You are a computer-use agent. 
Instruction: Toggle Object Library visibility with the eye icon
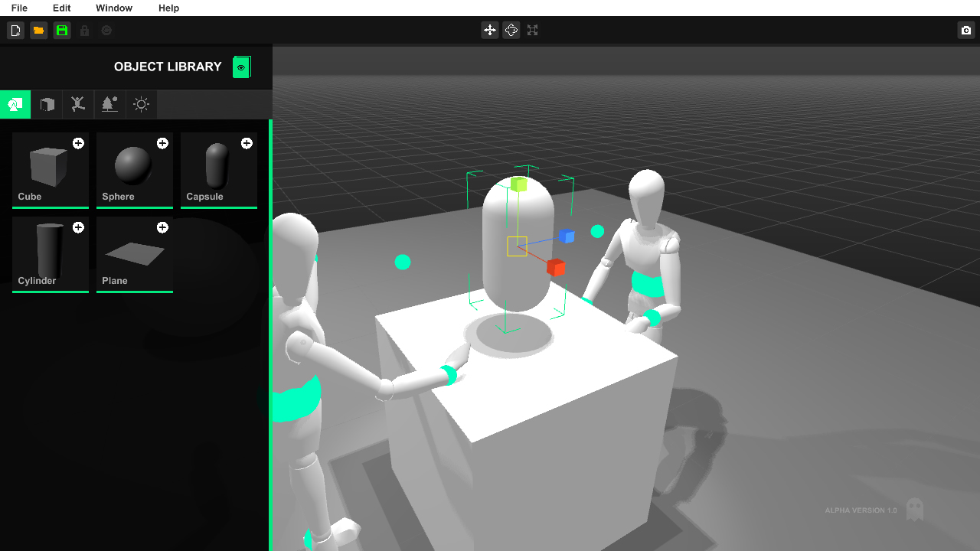240,67
